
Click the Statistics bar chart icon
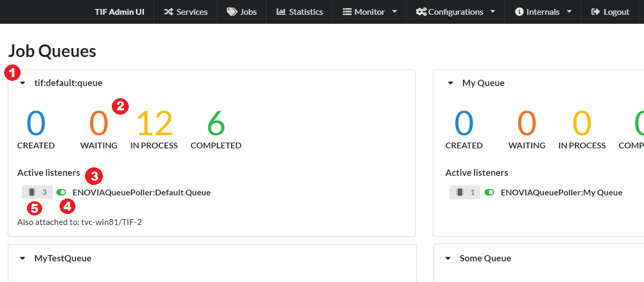[281, 12]
